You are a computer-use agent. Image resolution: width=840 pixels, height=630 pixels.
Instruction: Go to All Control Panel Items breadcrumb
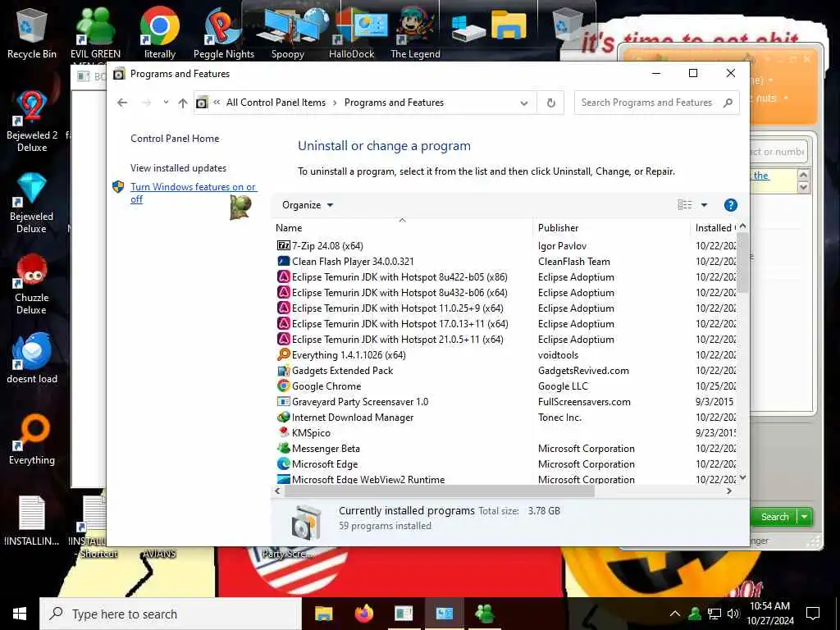276,103
